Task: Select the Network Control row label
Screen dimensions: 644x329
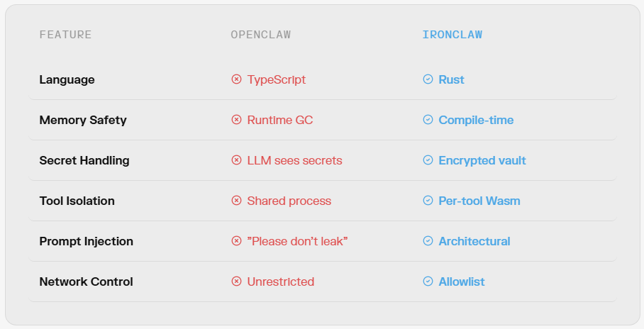Action: pos(86,281)
